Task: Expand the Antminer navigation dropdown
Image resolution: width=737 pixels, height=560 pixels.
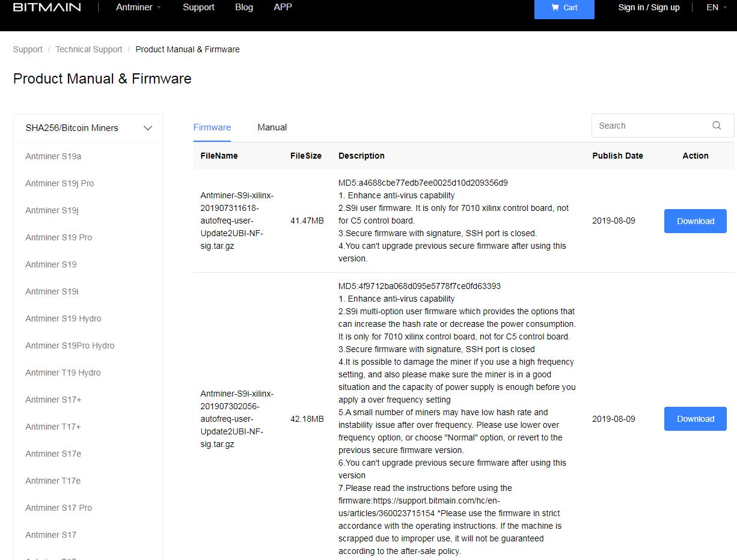Action: (x=138, y=7)
